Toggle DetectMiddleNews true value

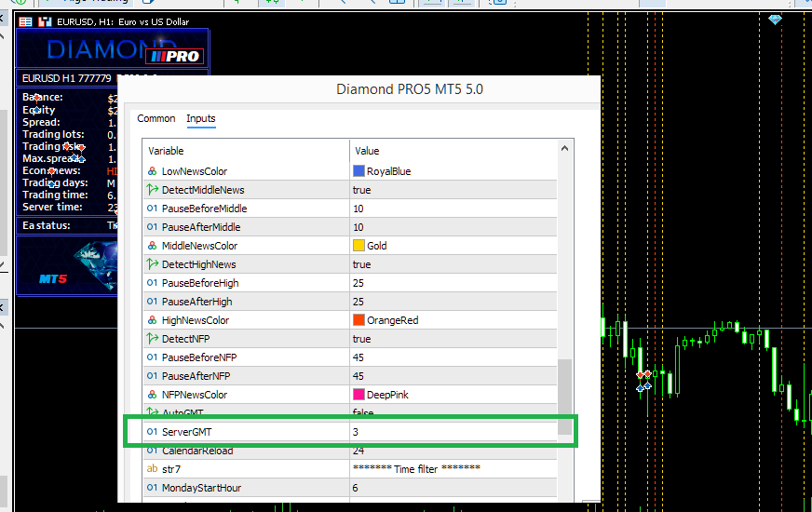(x=361, y=190)
